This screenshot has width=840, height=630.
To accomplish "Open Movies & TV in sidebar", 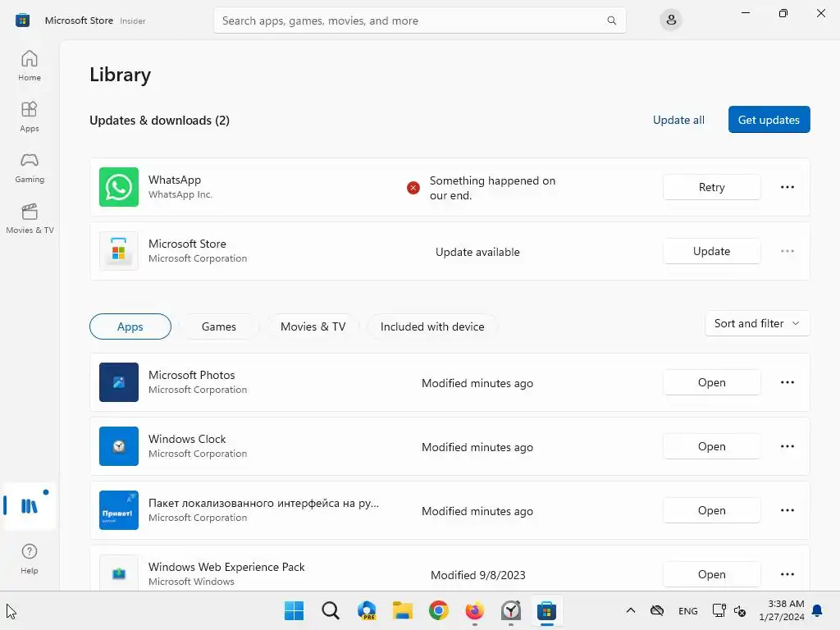I will 30,218.
